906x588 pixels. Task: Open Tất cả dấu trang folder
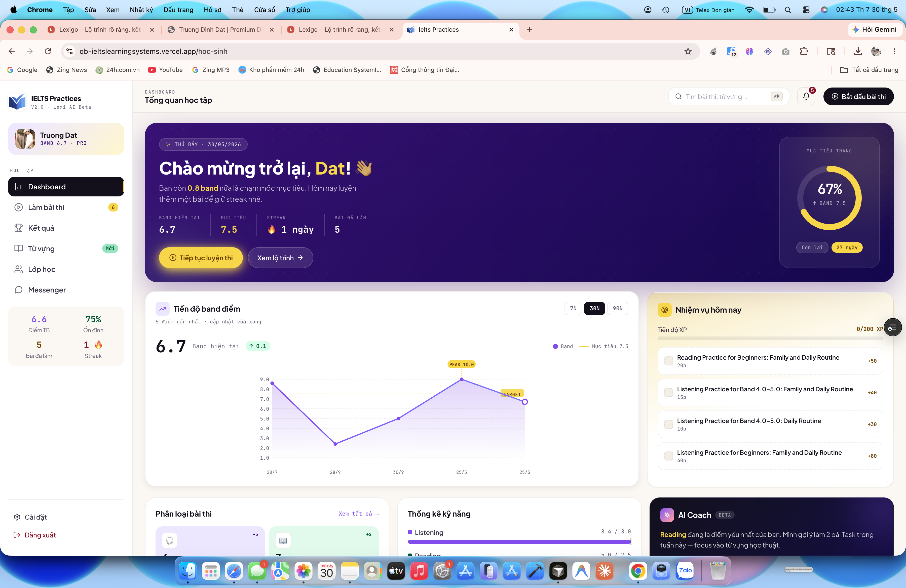869,70
